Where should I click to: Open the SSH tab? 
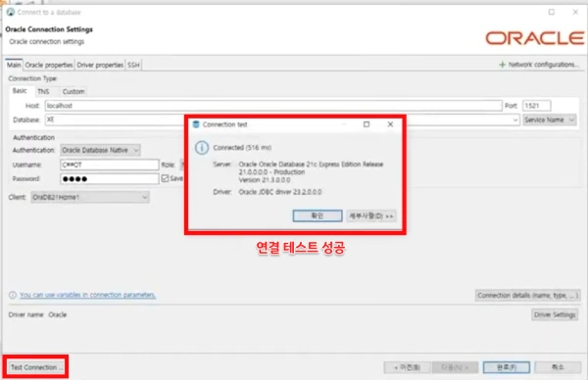133,65
